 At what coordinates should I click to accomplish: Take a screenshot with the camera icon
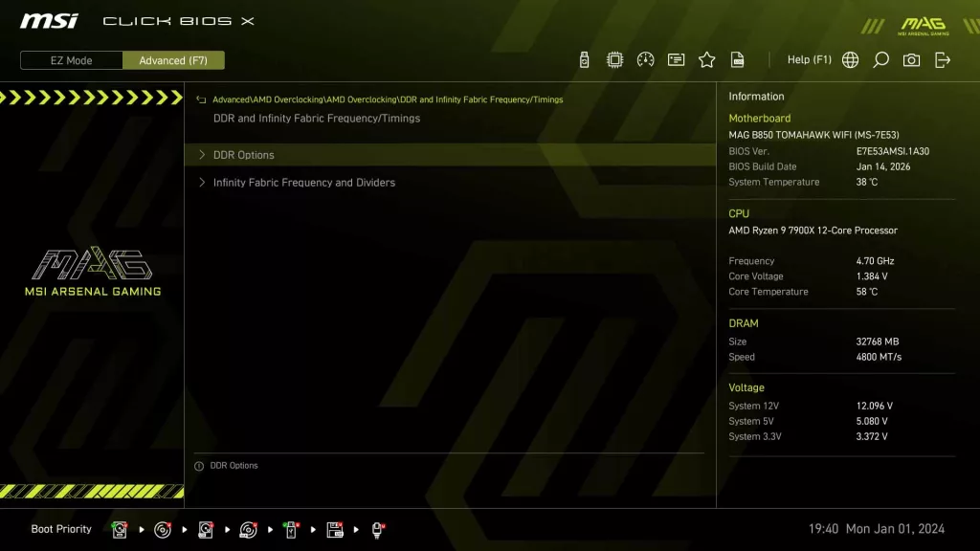(x=911, y=60)
